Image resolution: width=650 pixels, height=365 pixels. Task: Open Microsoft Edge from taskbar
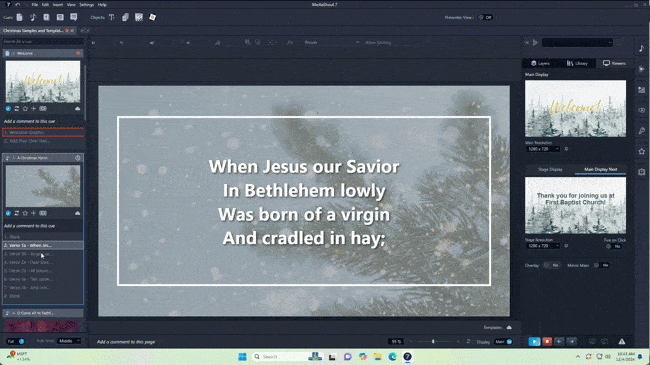tap(392, 357)
